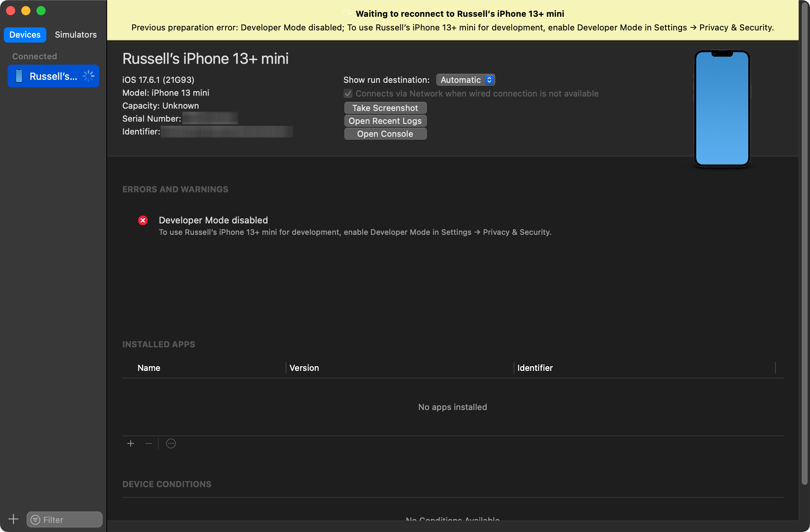The width and height of the screenshot is (810, 532).
Task: Click the Identifier column header
Action: click(535, 368)
